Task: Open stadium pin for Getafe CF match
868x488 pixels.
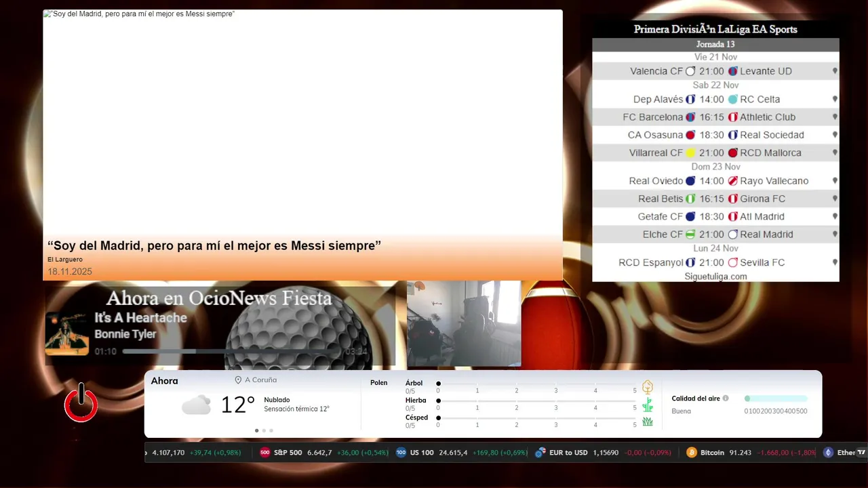Action: coord(835,217)
